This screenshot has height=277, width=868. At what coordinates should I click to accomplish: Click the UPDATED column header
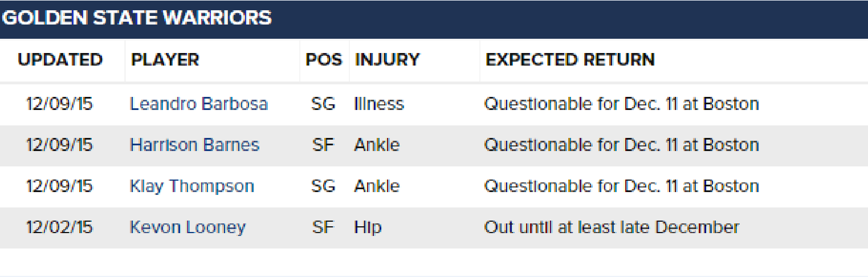pyautogui.click(x=60, y=60)
